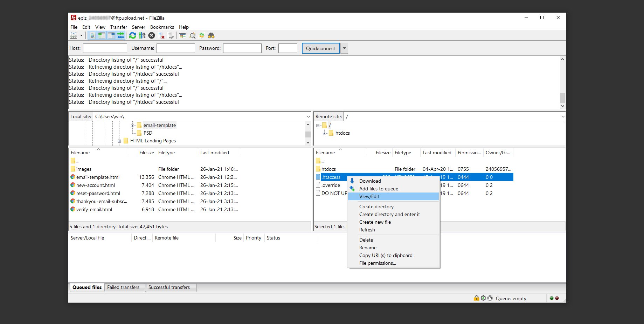Disconnect from the current server
The width and height of the screenshot is (644, 324).
coord(161,35)
